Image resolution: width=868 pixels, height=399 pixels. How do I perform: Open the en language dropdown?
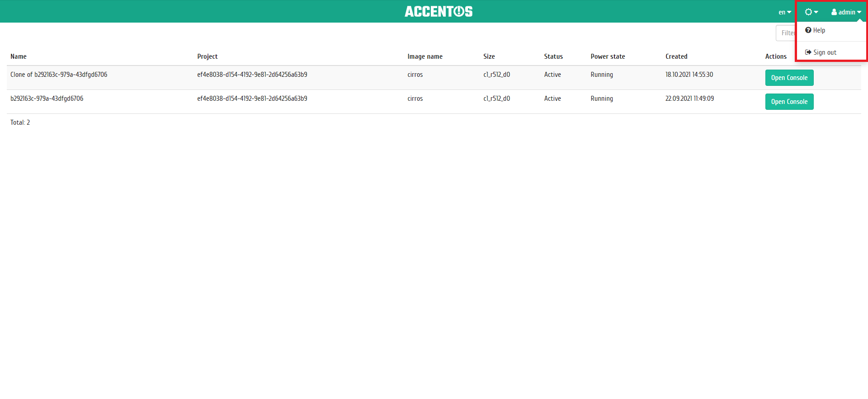pos(785,12)
